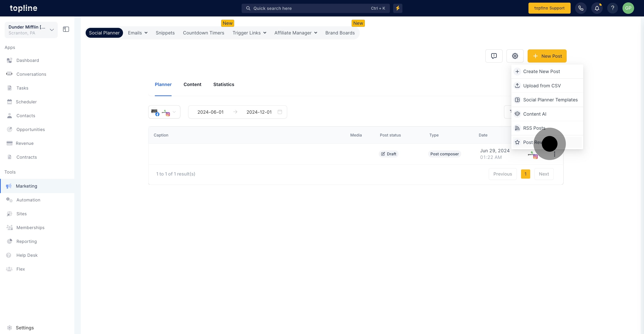
Task: Open Conversations from the sidebar
Action: (x=31, y=74)
